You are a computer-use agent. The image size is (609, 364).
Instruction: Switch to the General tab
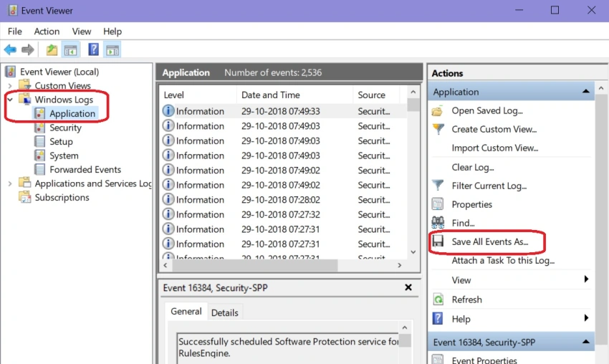pyautogui.click(x=186, y=312)
